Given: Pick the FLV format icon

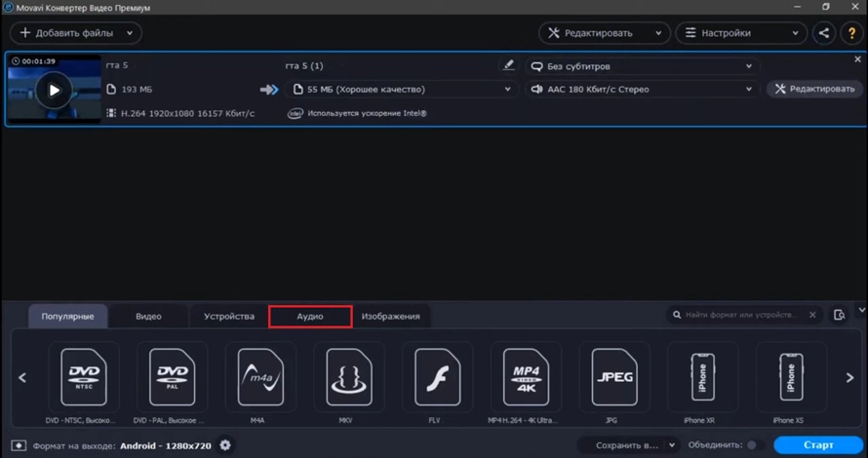Looking at the screenshot, I should [x=437, y=377].
